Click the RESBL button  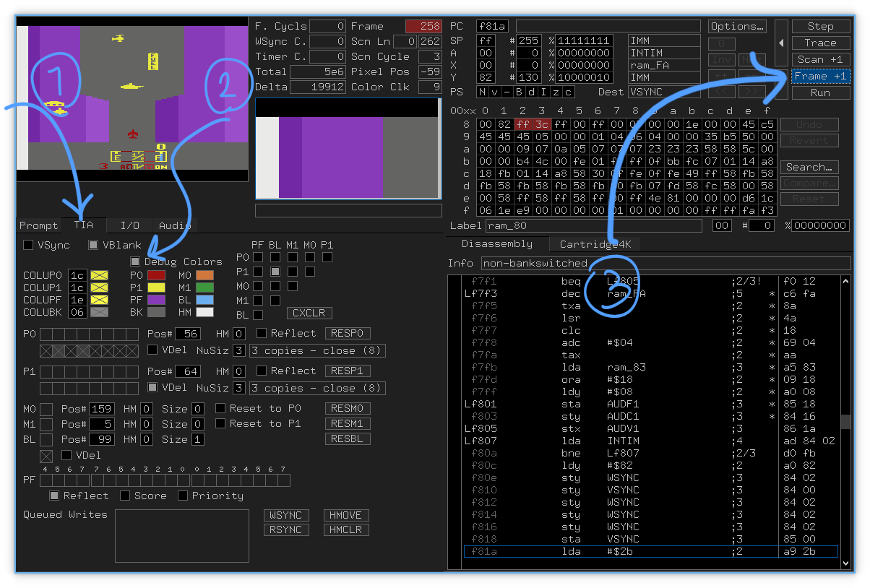pos(348,438)
